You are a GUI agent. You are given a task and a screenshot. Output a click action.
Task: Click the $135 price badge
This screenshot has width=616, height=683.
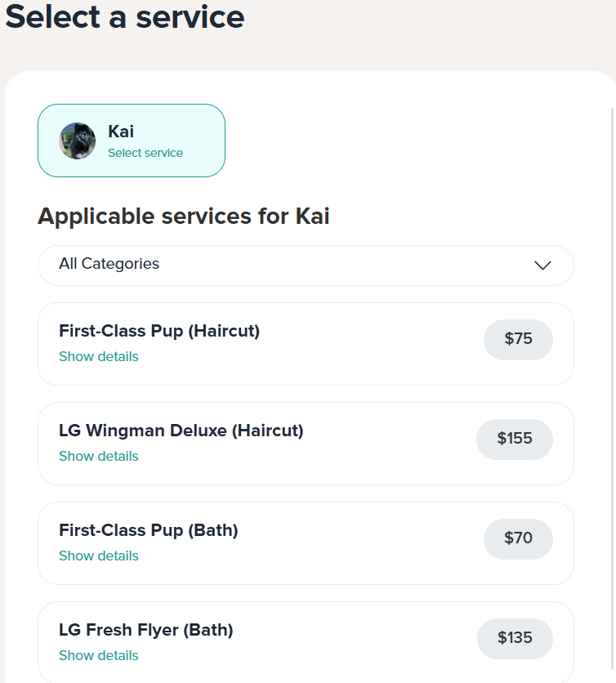click(x=515, y=639)
